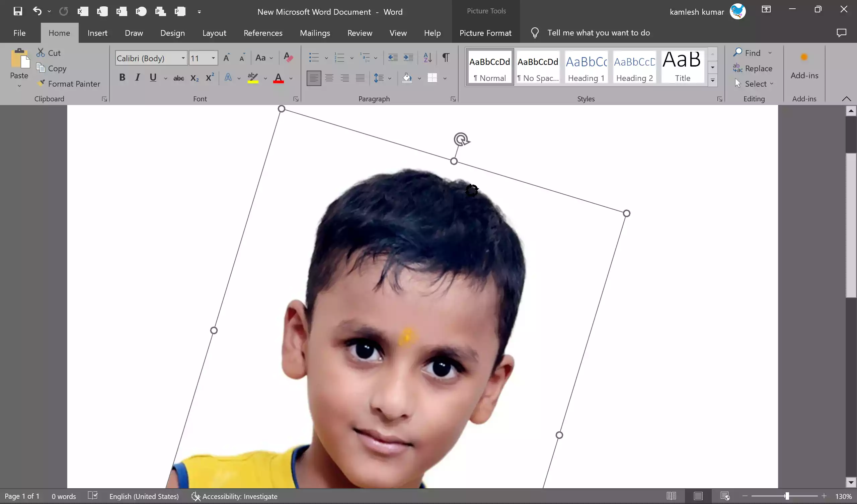Image resolution: width=857 pixels, height=504 pixels.
Task: Apply the Heading 1 style
Action: (586, 67)
